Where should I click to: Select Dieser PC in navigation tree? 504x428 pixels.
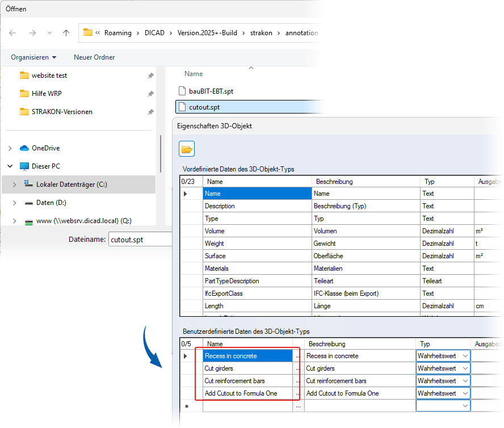click(x=45, y=166)
